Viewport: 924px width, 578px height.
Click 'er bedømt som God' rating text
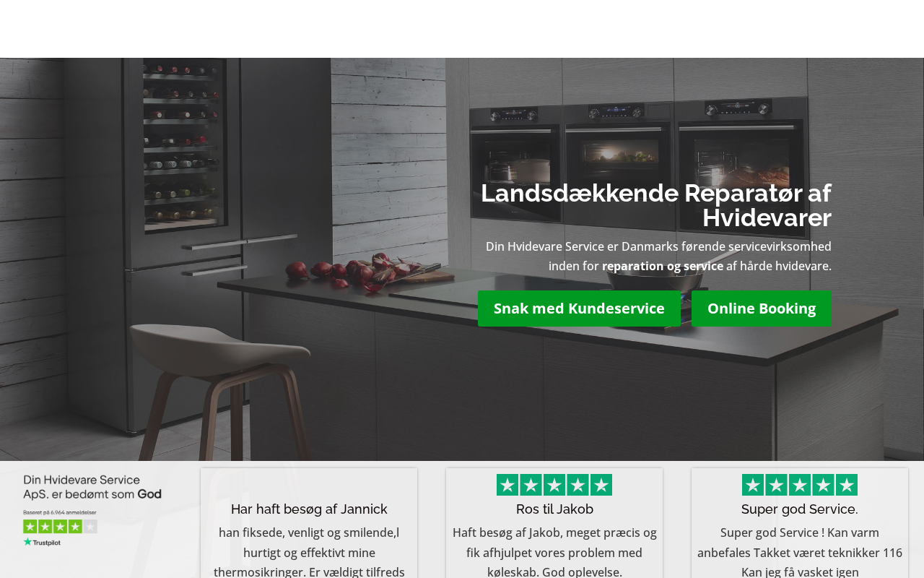(x=107, y=495)
